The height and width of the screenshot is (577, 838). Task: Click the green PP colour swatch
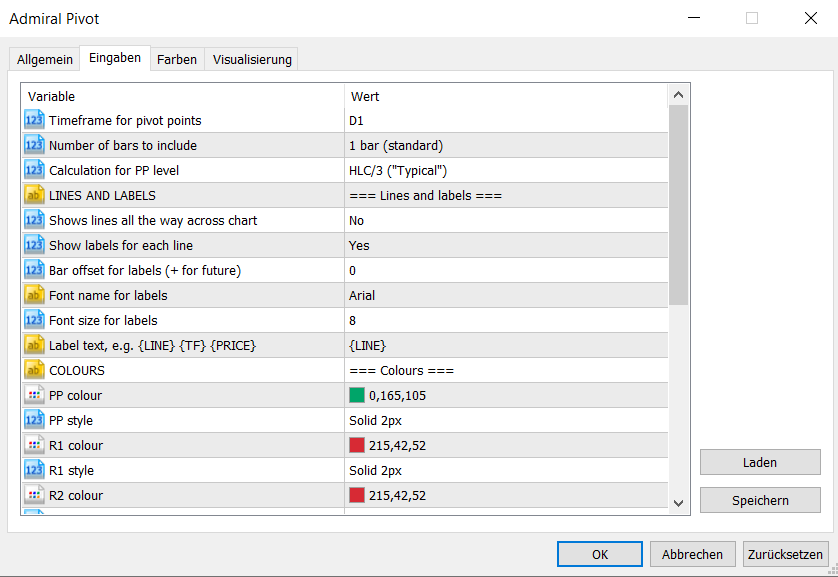click(356, 395)
